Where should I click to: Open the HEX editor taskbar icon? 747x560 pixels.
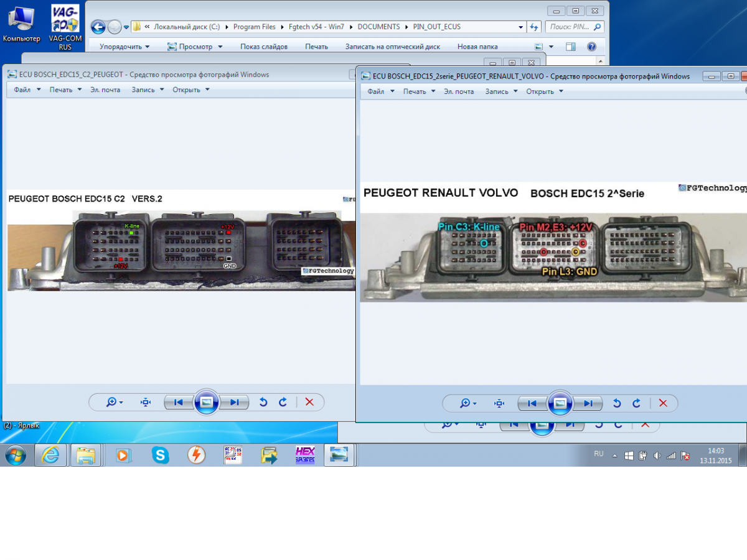[x=305, y=455]
